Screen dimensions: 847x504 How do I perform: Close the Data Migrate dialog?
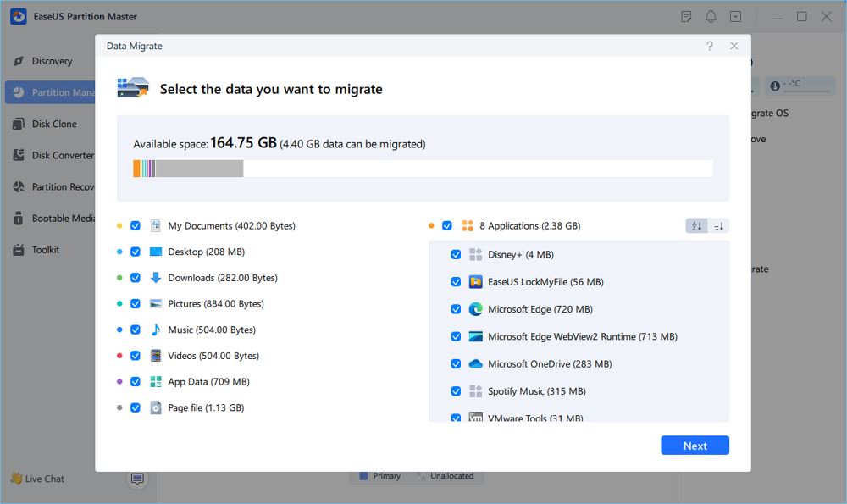(734, 47)
